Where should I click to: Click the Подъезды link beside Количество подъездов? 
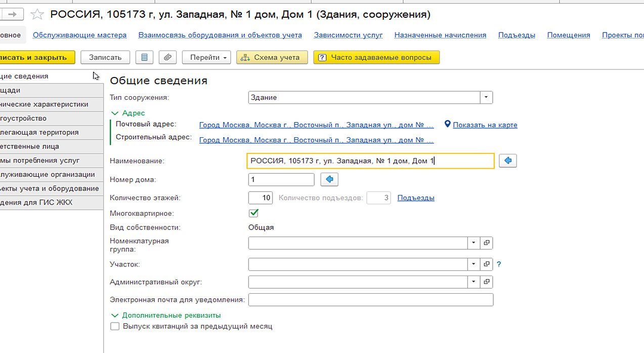(x=416, y=198)
